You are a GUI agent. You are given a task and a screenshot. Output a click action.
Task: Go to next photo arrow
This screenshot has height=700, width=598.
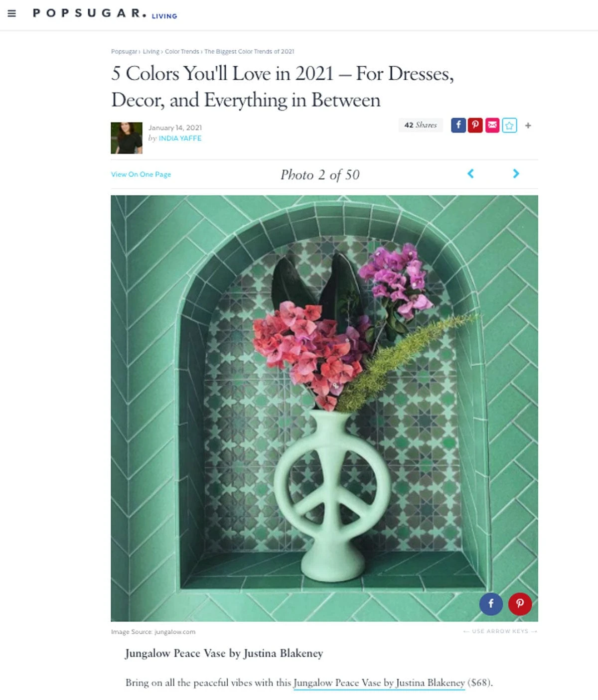(x=516, y=173)
